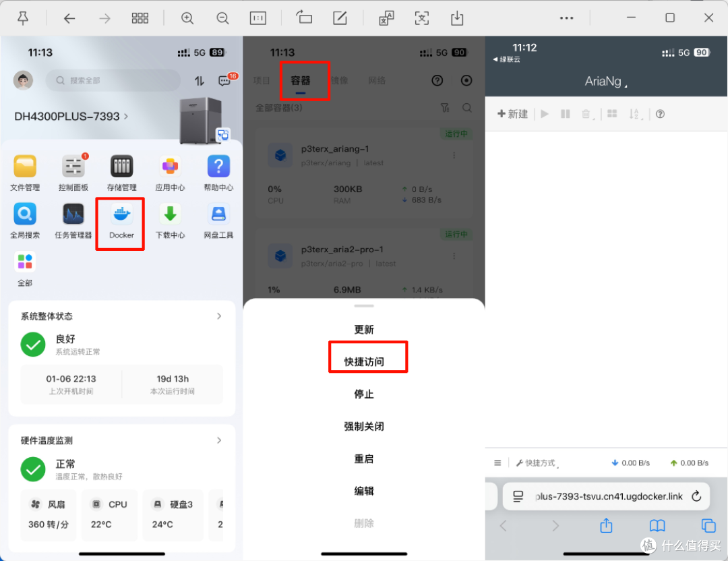Open transfer tasks arrows icon
The width and height of the screenshot is (728, 561).
pos(199,81)
